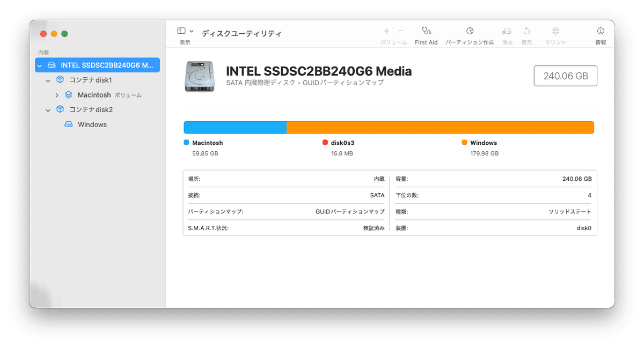Click the 場所 row value 内蔵
644x347 pixels.
point(379,179)
